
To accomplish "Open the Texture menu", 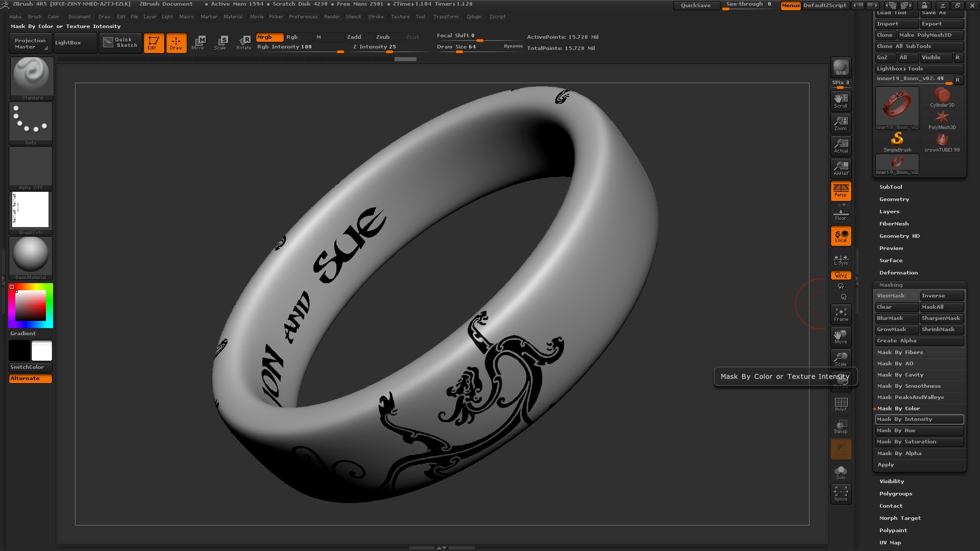I will point(400,17).
